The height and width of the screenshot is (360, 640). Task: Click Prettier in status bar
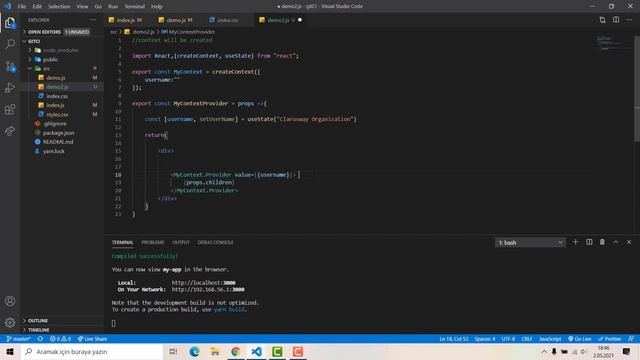pyautogui.click(x=610, y=339)
